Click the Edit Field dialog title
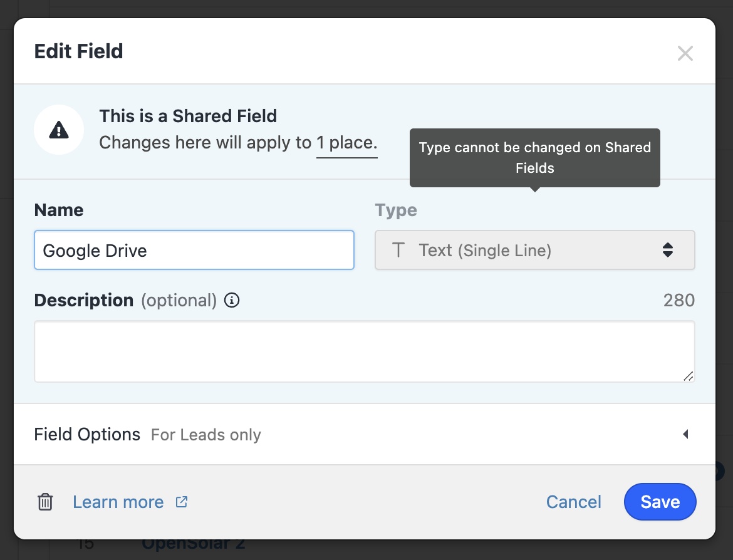733x560 pixels. point(78,51)
